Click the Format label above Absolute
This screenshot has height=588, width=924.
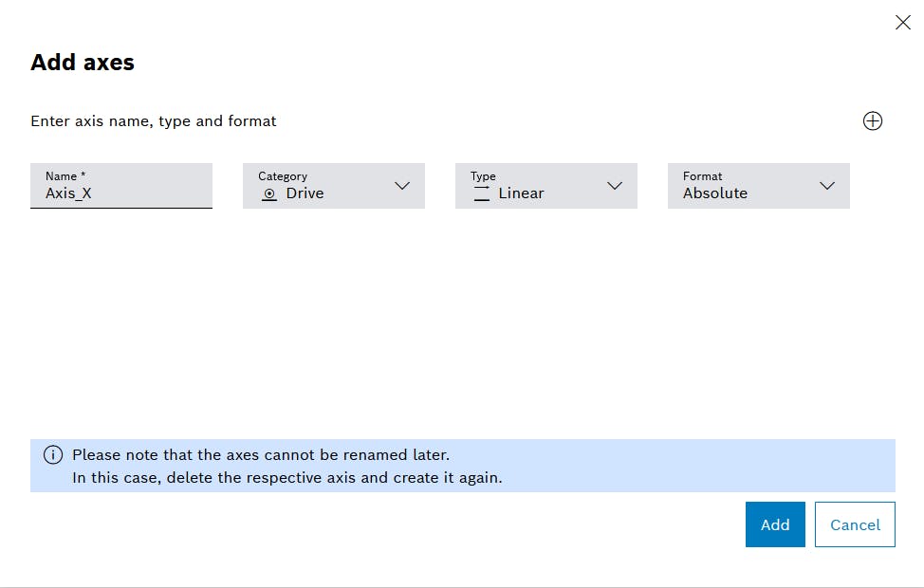702,176
